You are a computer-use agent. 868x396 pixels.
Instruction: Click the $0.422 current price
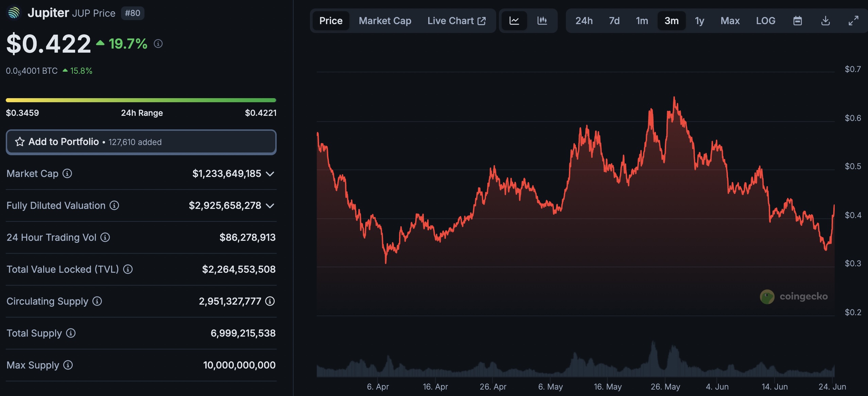49,44
